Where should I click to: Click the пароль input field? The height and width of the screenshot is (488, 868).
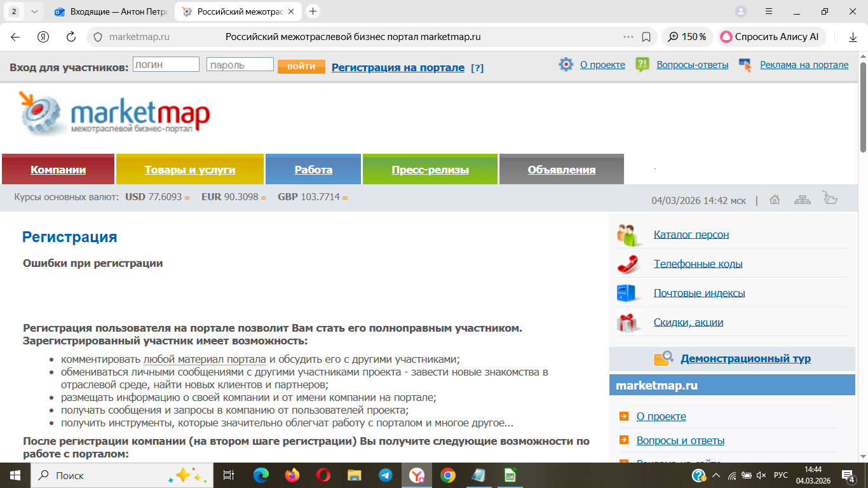point(240,65)
